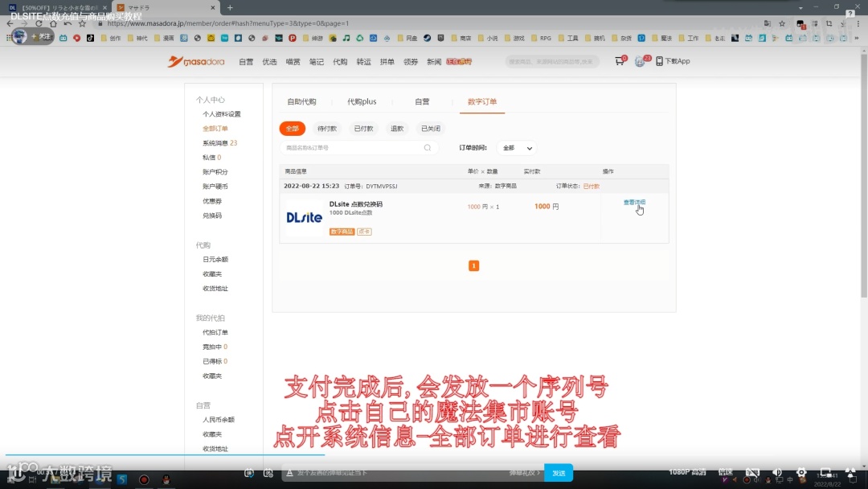The width and height of the screenshot is (868, 489).
Task: Open 查看详细 for the DLsite order
Action: (634, 202)
